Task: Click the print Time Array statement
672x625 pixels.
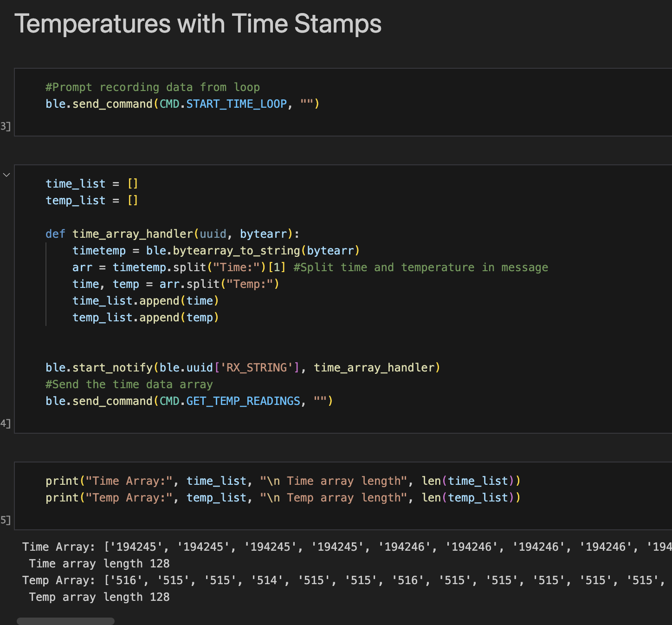Action: click(x=278, y=481)
